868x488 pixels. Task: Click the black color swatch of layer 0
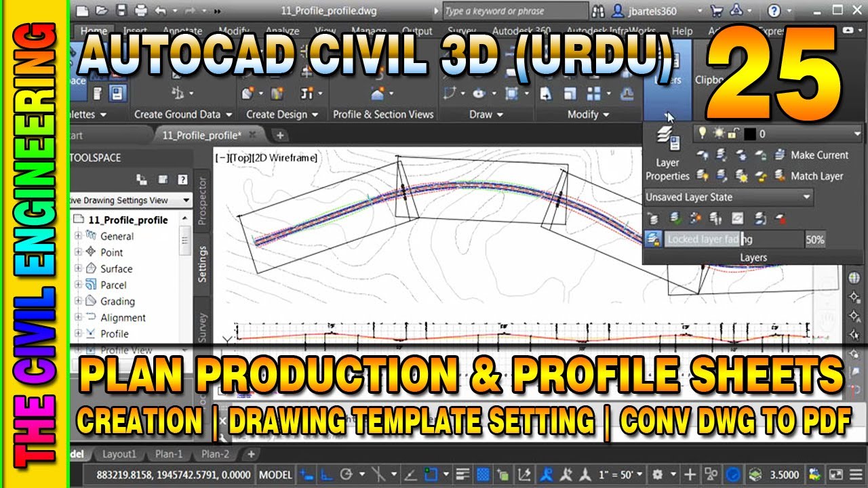(x=749, y=134)
